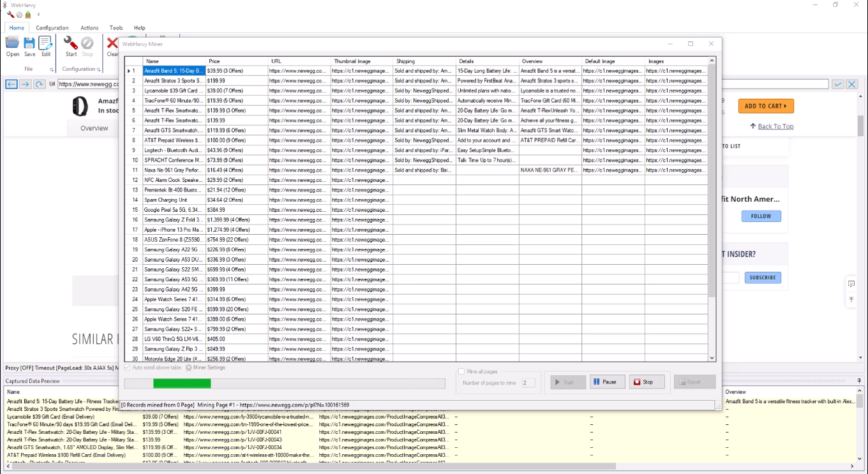Click the browser back navigation arrow
This screenshot has width=868, height=474.
coord(10,84)
